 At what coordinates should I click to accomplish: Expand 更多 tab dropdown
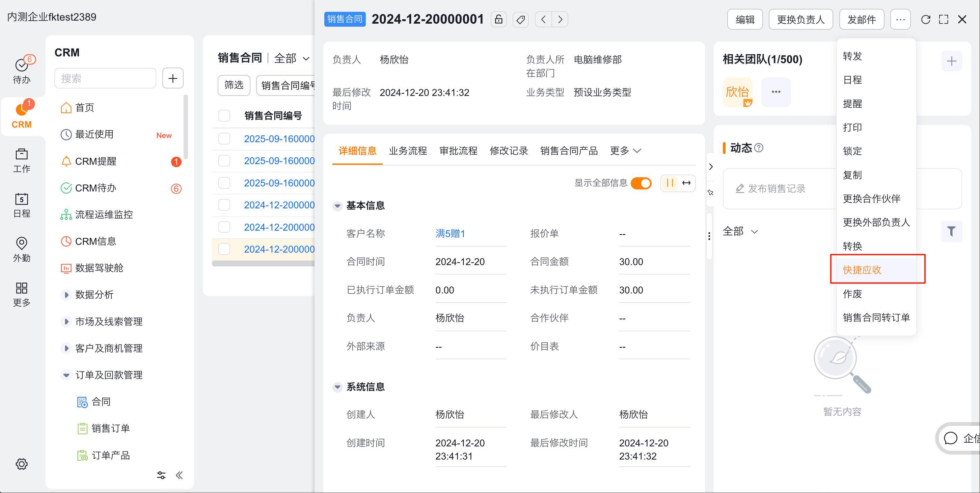(x=625, y=151)
